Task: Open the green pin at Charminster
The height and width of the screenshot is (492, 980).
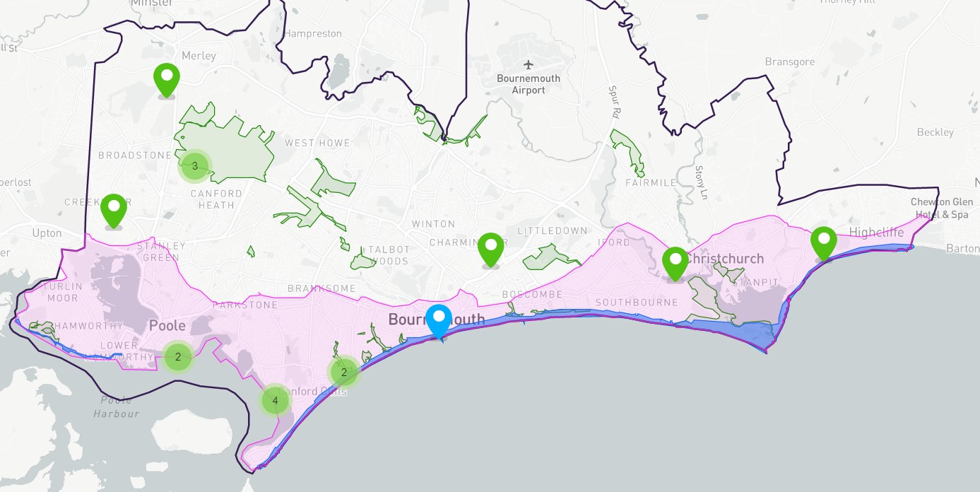Action: coord(491,250)
